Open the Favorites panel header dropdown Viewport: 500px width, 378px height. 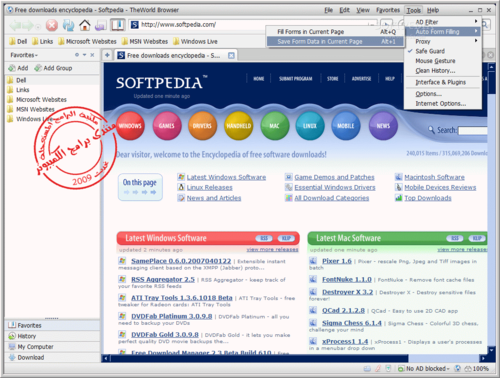pos(24,55)
